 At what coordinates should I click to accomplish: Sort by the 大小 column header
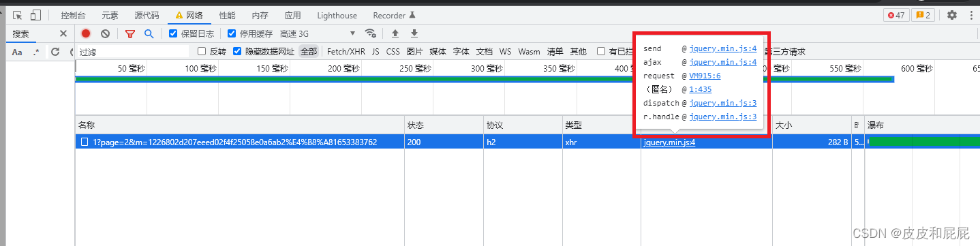812,125
